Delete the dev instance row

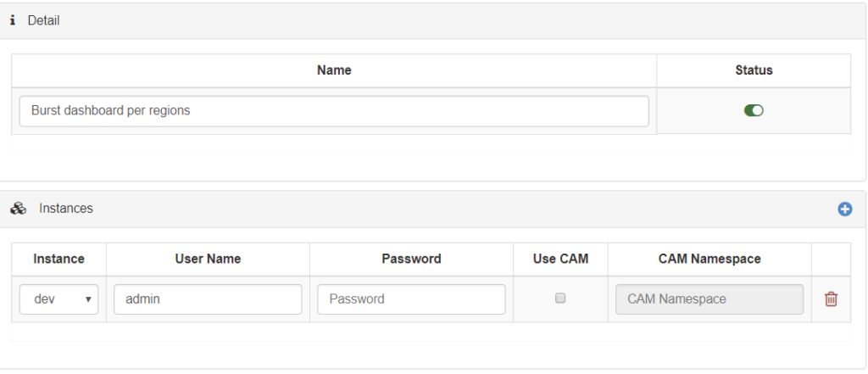coord(831,299)
